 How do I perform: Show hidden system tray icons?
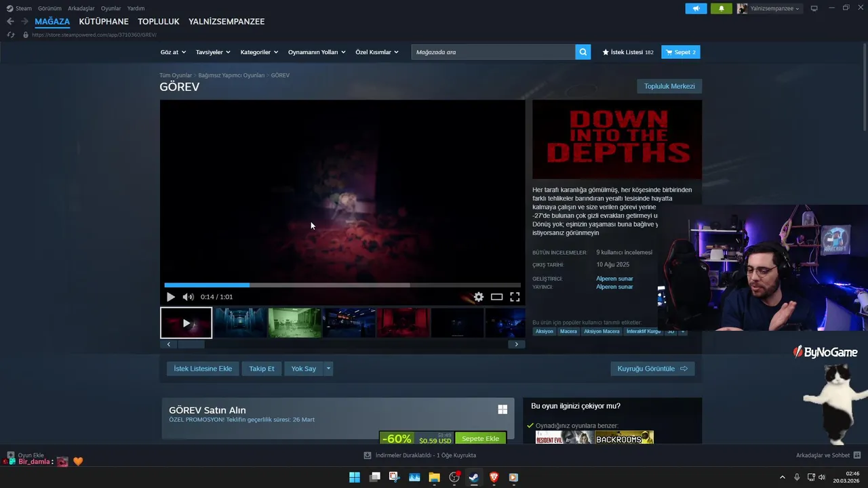(x=782, y=477)
